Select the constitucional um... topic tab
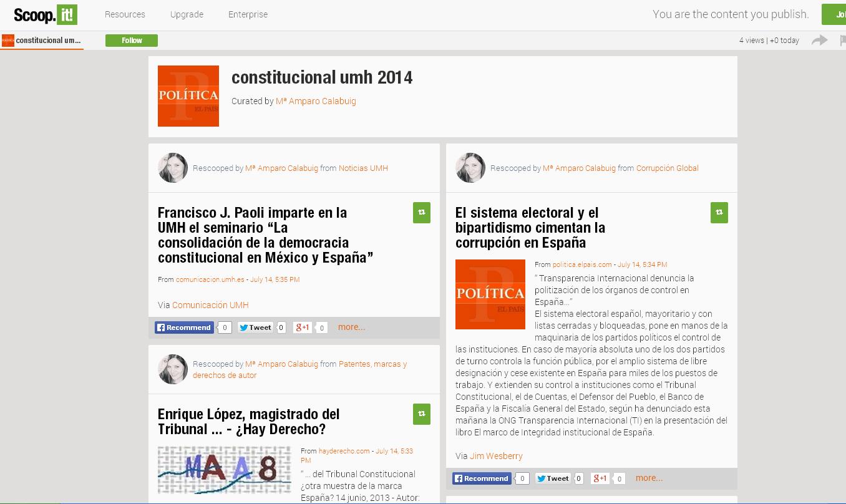 [42, 41]
